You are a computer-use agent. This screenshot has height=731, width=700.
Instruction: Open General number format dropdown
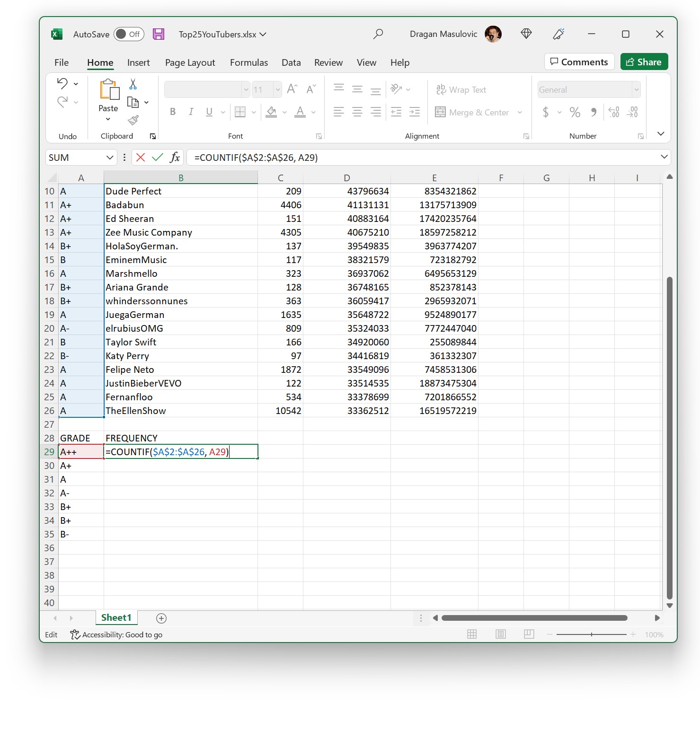point(637,89)
